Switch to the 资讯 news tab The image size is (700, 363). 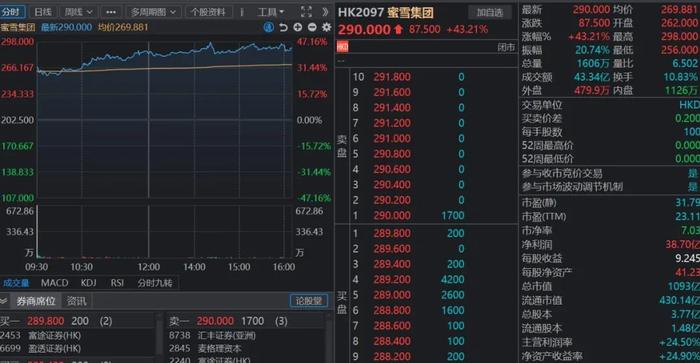[76, 301]
